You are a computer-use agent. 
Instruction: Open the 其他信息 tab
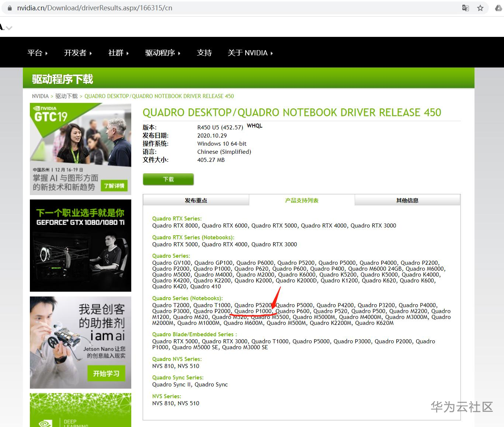pyautogui.click(x=407, y=200)
